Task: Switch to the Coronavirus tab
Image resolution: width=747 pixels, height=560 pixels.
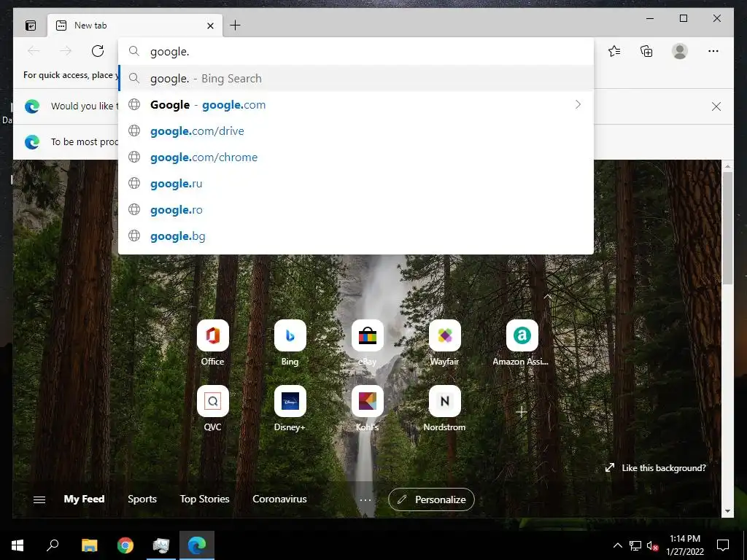Action: 279,499
